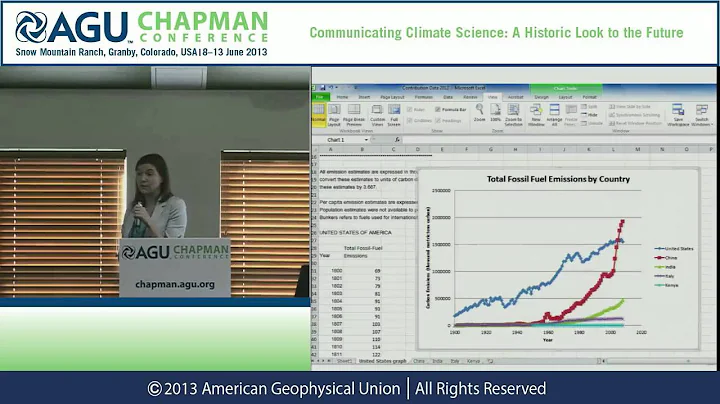Switch to the Data ribbon tab
Viewport: 720px width, 404px height.
tap(448, 97)
